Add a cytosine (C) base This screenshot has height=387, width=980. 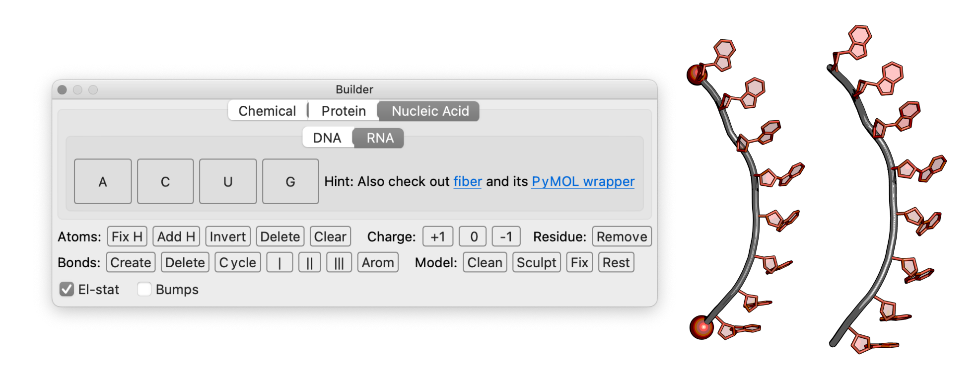pyautogui.click(x=165, y=182)
